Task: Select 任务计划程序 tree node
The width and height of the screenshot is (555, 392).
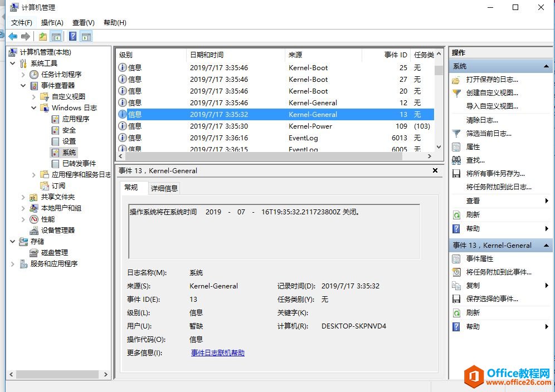Action: pos(61,74)
